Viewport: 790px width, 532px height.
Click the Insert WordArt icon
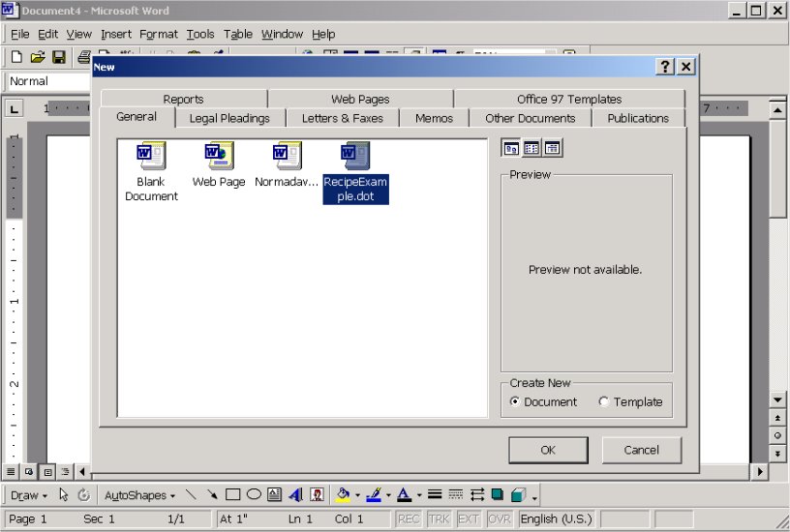pyautogui.click(x=295, y=495)
